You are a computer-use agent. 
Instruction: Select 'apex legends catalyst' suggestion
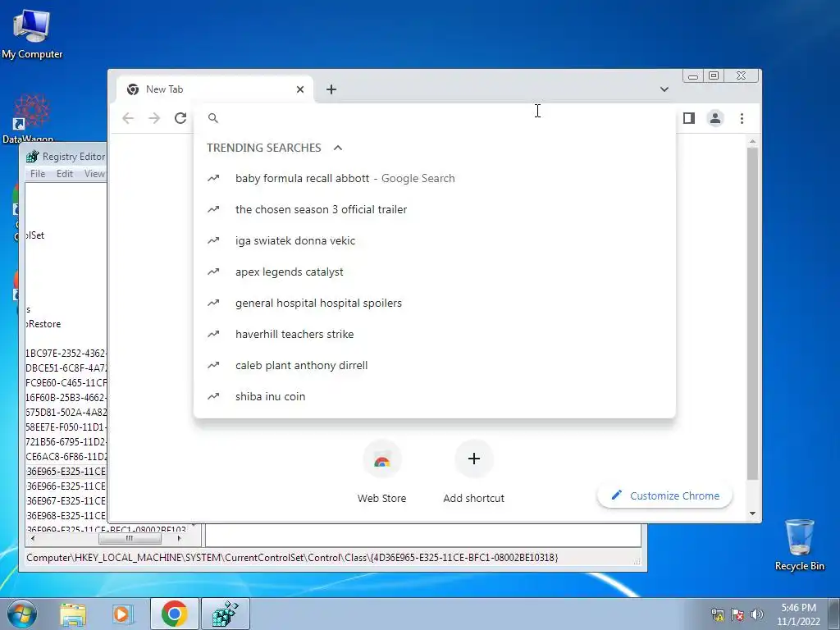coord(435,272)
